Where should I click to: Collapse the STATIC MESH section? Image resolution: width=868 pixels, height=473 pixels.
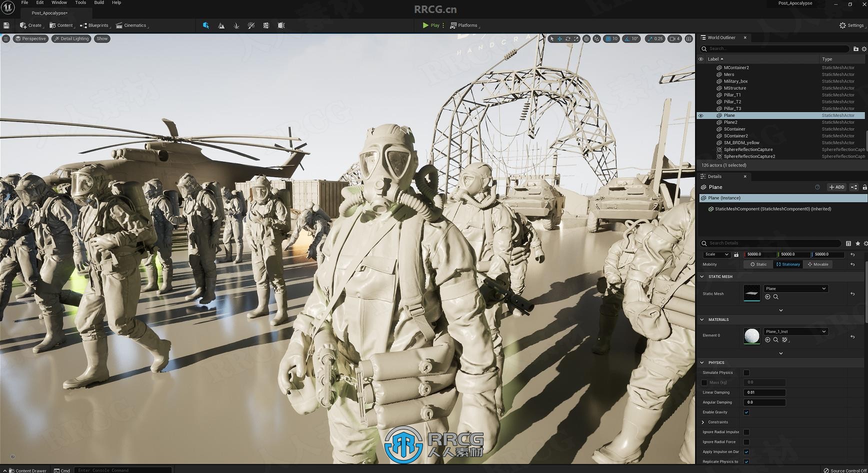(702, 276)
